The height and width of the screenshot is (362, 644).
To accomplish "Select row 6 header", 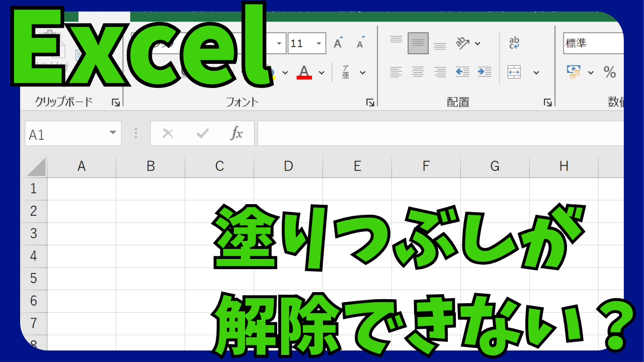I will (x=34, y=301).
